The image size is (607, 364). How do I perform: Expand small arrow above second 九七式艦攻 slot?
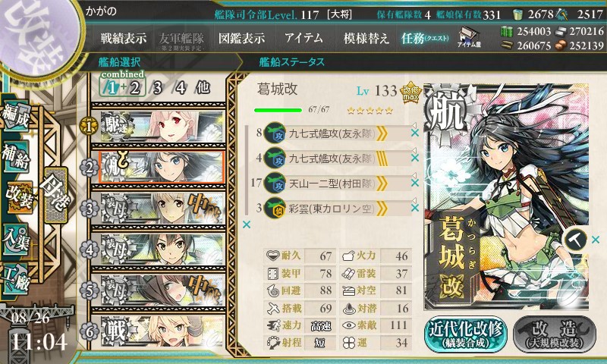(x=414, y=150)
